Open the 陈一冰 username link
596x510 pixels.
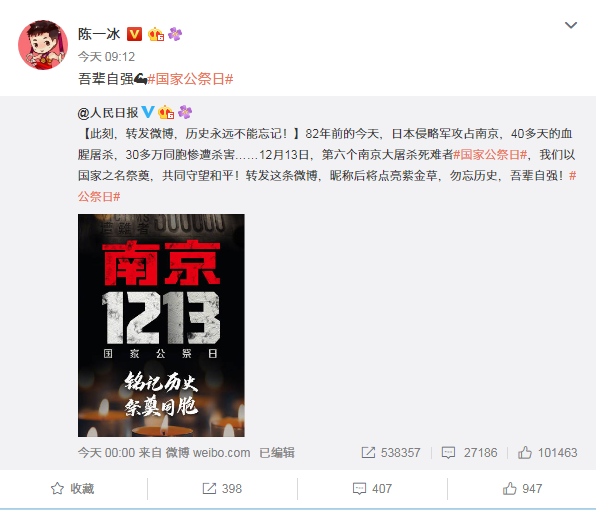(99, 34)
